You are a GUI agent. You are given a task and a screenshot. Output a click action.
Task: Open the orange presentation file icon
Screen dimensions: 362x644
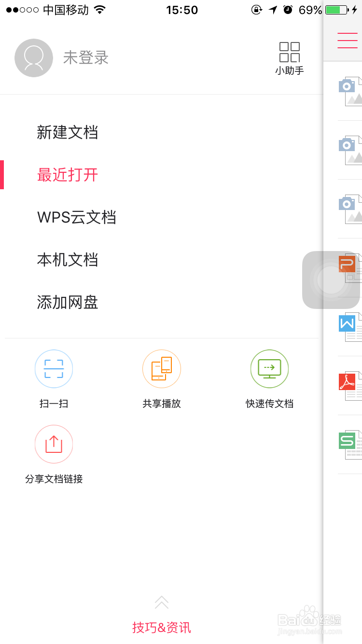pyautogui.click(x=350, y=268)
